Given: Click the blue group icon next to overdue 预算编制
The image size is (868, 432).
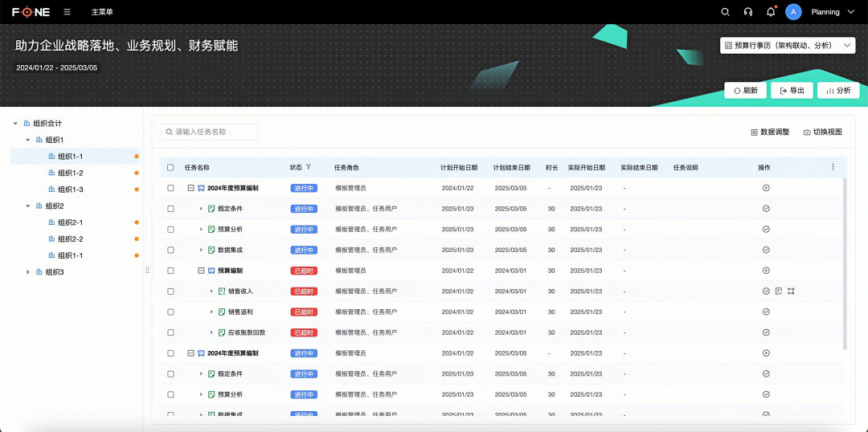Looking at the screenshot, I should click(x=211, y=271).
